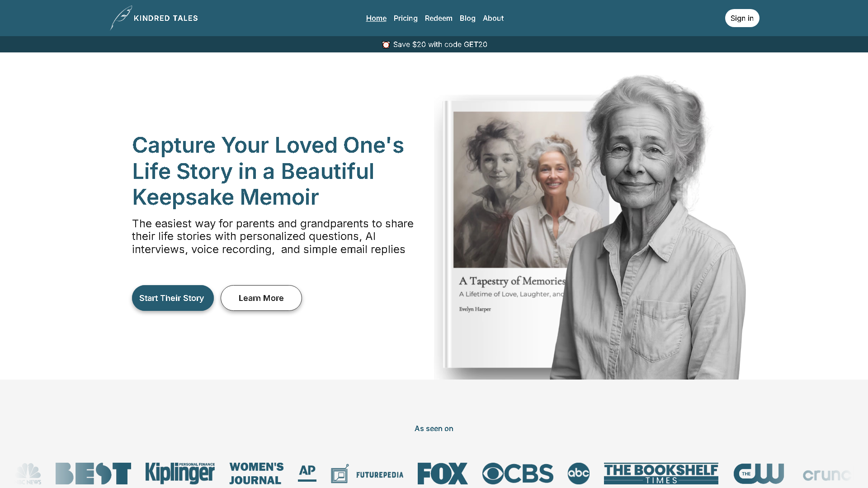The height and width of the screenshot is (488, 868).
Task: Click the Futurepedia logo
Action: click(x=367, y=474)
